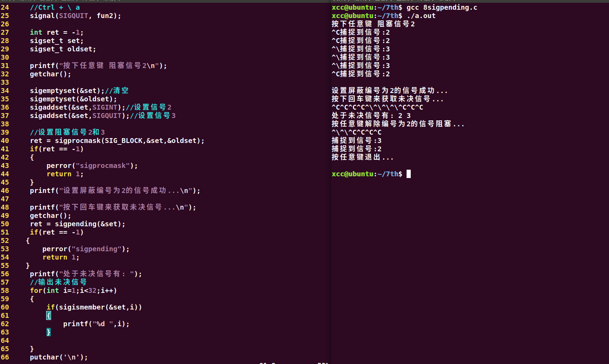The image size is (609, 364).
Task: Click terminal output '按任意键退出...'
Action: pyautogui.click(x=362, y=157)
